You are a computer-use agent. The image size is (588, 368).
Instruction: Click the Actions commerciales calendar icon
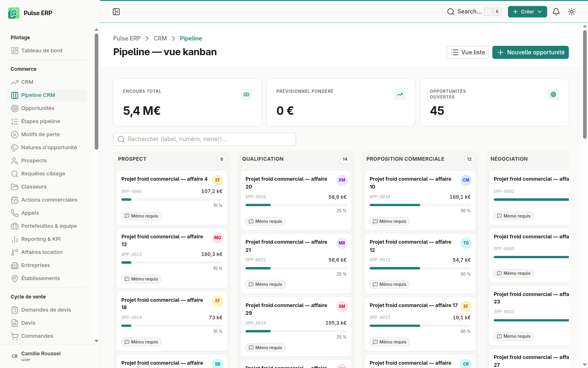coord(15,200)
